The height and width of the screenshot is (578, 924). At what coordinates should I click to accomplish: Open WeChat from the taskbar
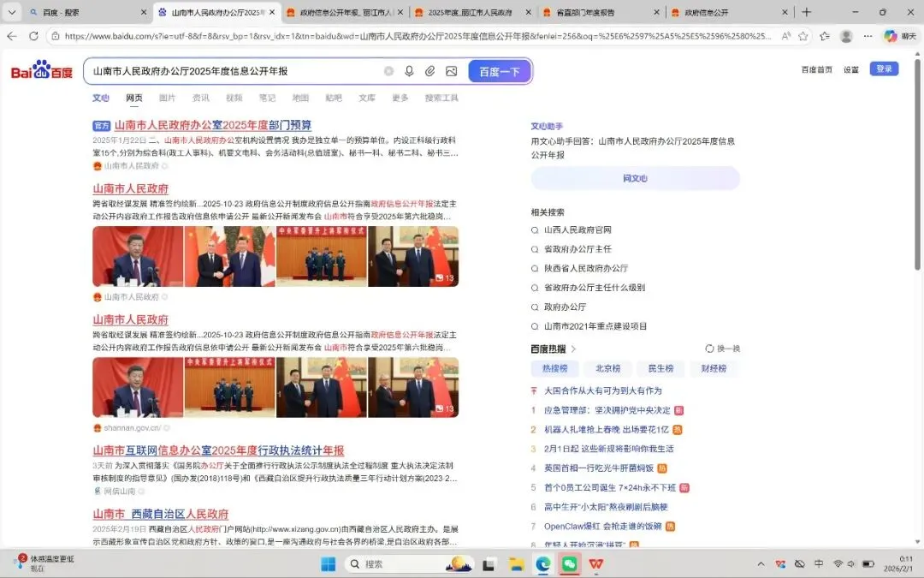pyautogui.click(x=569, y=563)
